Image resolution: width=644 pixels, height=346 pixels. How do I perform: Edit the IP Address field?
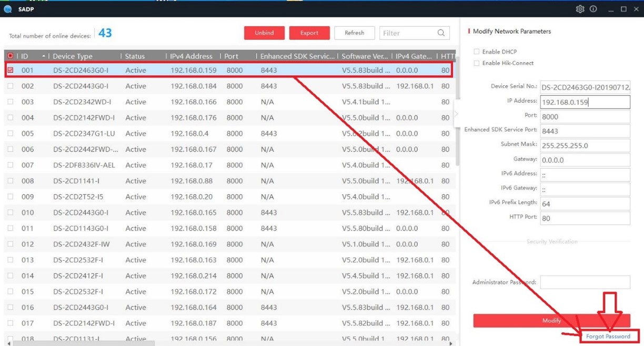585,102
